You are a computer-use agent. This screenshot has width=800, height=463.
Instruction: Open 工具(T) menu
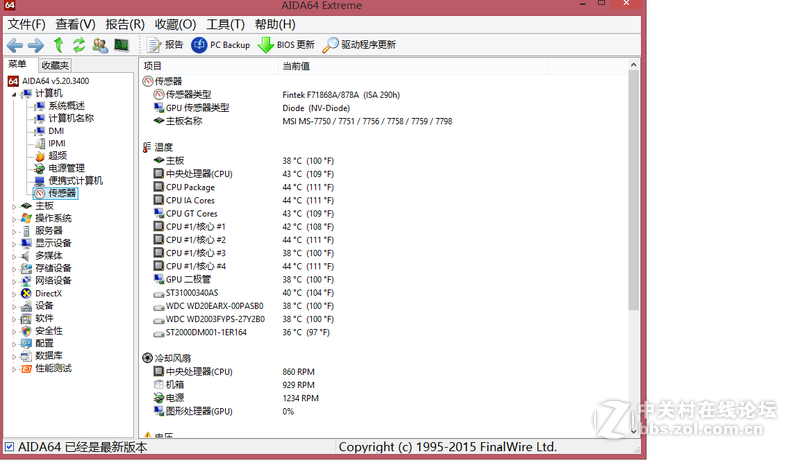pyautogui.click(x=226, y=25)
